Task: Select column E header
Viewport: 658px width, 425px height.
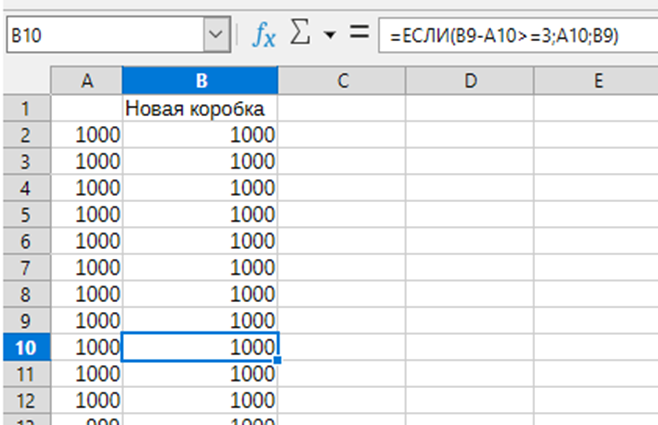Action: tap(596, 81)
